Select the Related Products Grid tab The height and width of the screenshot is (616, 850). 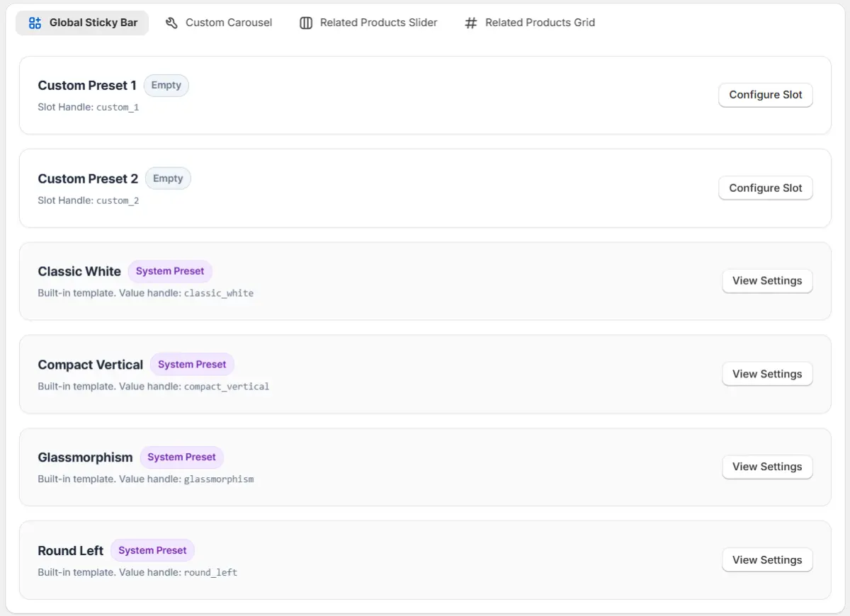tap(530, 23)
